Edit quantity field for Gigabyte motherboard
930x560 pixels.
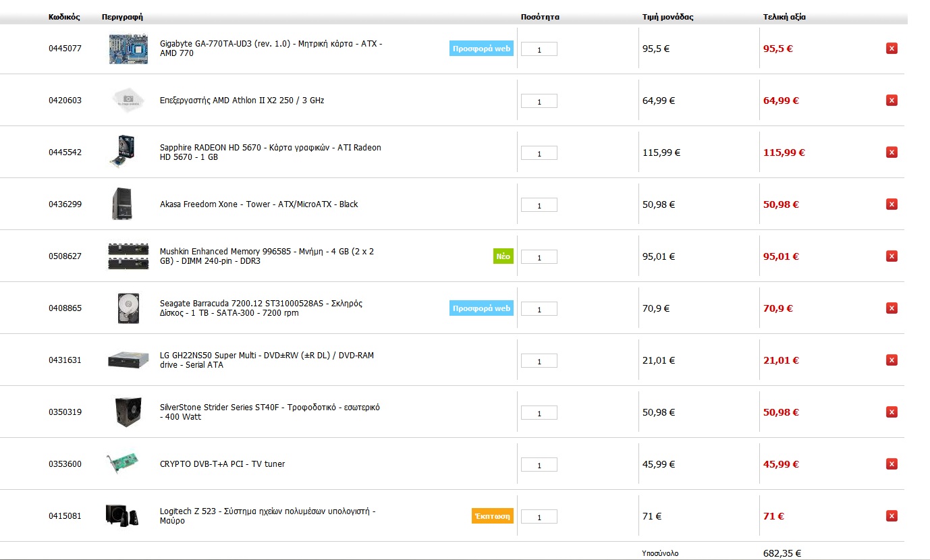(539, 49)
